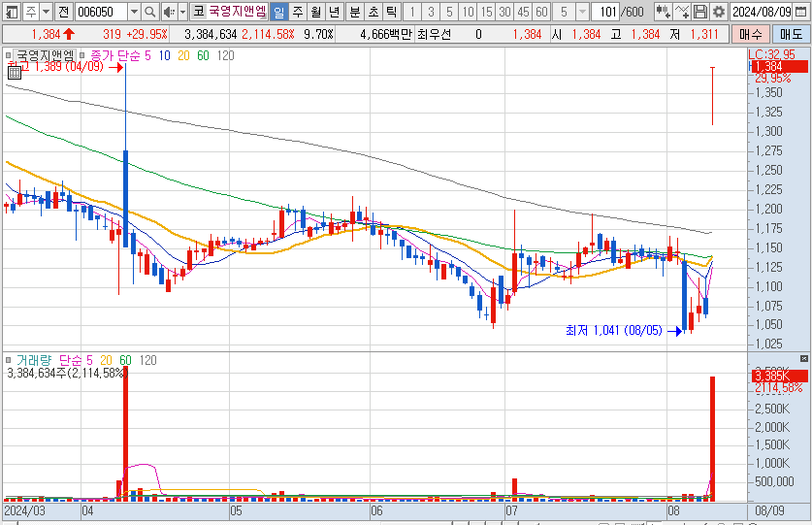Screen dimensions: 812x525
Task: Click the 4,666백만 trading value text
Action: point(386,34)
